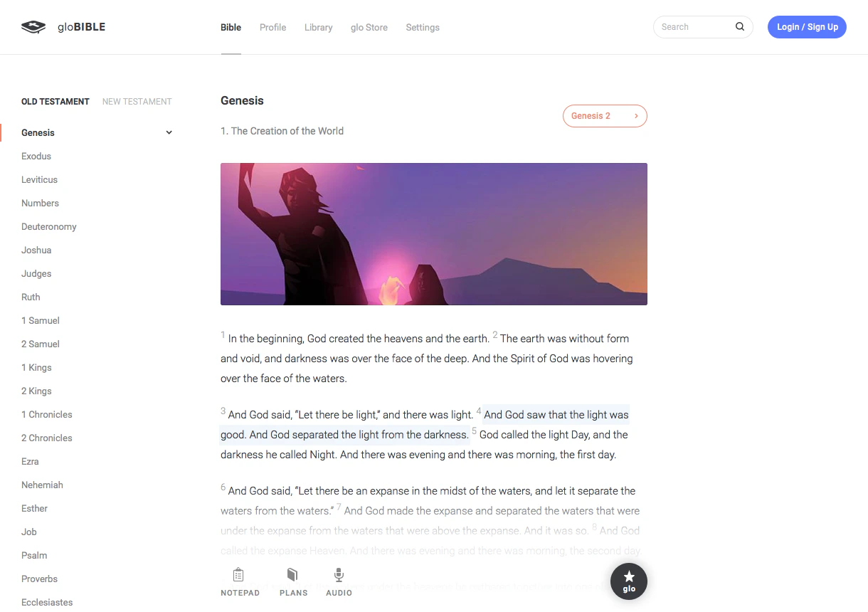Open Psalm from the sidebar list
Screen dimensions: 868x612
pos(34,555)
